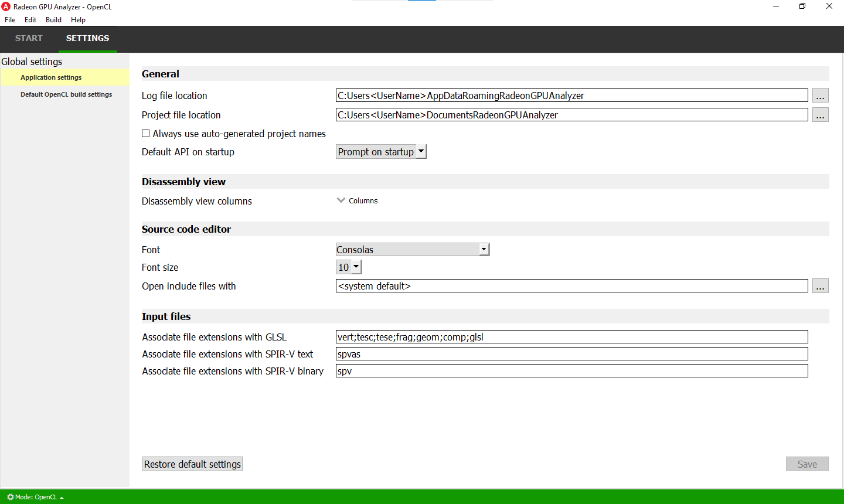Screen dimensions: 844x504
Task: Click browse button for Log file location
Action: pos(820,96)
